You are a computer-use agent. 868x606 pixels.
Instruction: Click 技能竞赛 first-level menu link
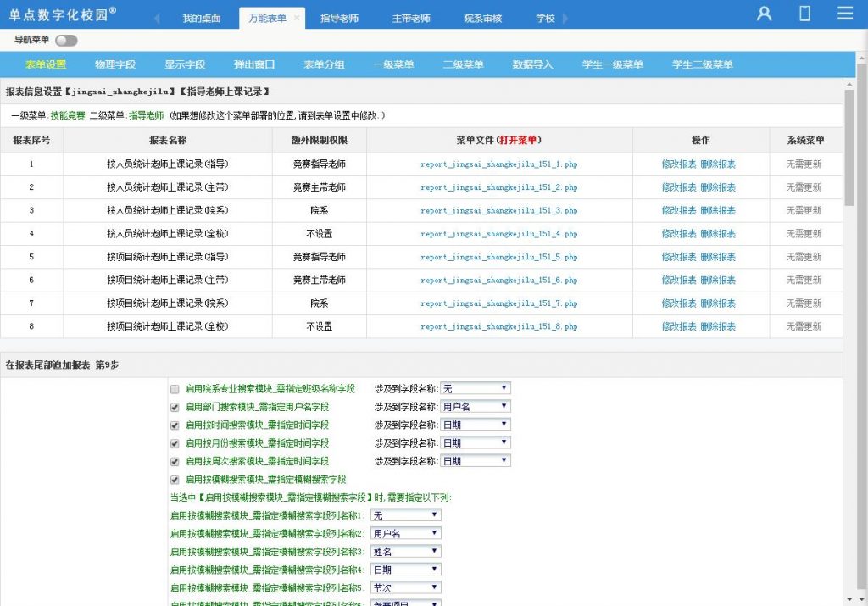tap(68, 115)
